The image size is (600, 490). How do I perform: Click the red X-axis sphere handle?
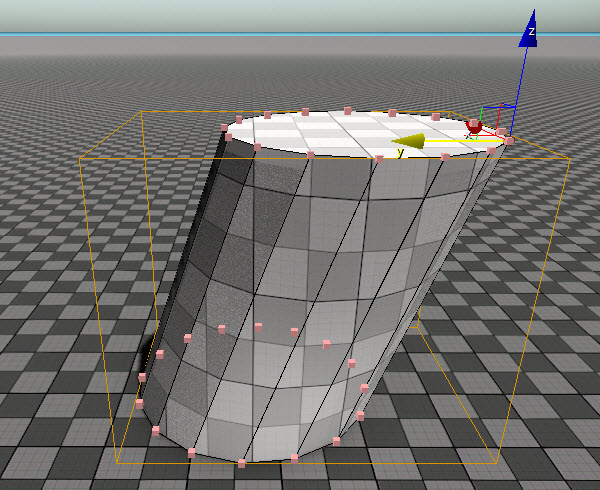point(474,127)
